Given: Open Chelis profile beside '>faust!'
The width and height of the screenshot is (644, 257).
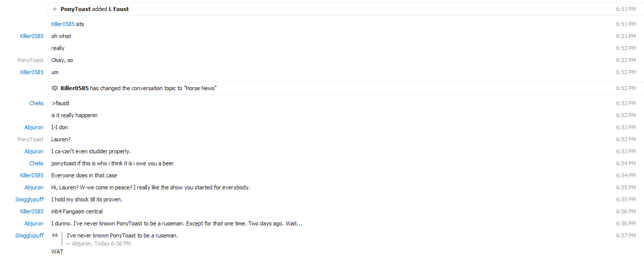Looking at the screenshot, I should click(36, 103).
